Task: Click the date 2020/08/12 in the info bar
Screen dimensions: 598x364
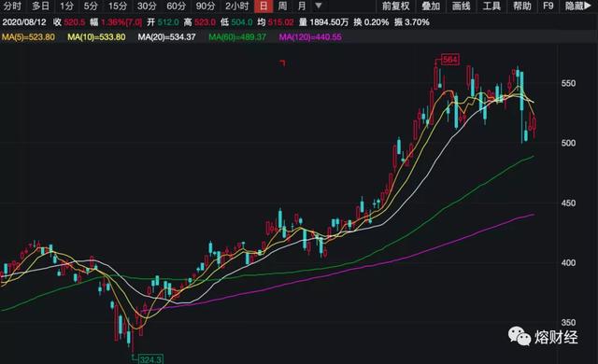Action: tap(24, 22)
